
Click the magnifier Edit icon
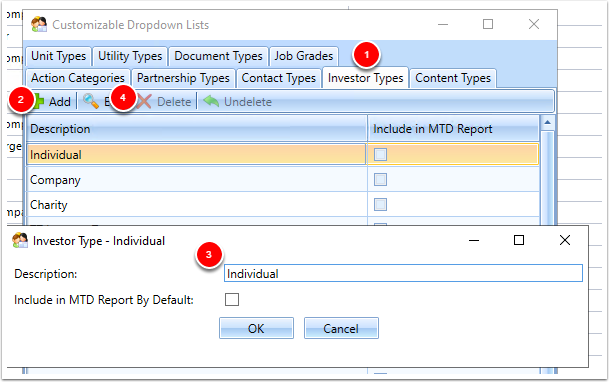point(90,101)
